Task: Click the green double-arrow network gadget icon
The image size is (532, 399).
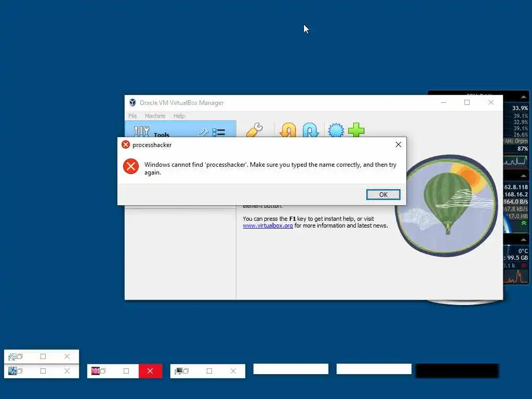Action: click(x=524, y=223)
